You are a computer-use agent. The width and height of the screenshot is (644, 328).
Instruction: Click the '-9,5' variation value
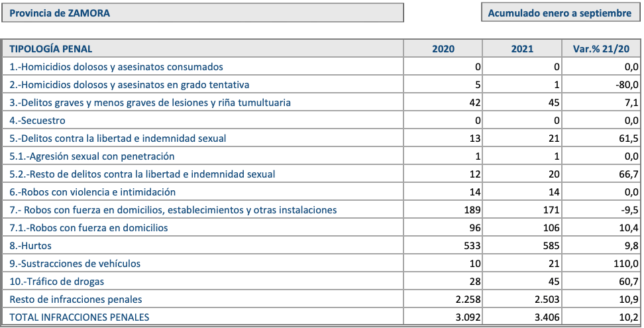point(629,210)
